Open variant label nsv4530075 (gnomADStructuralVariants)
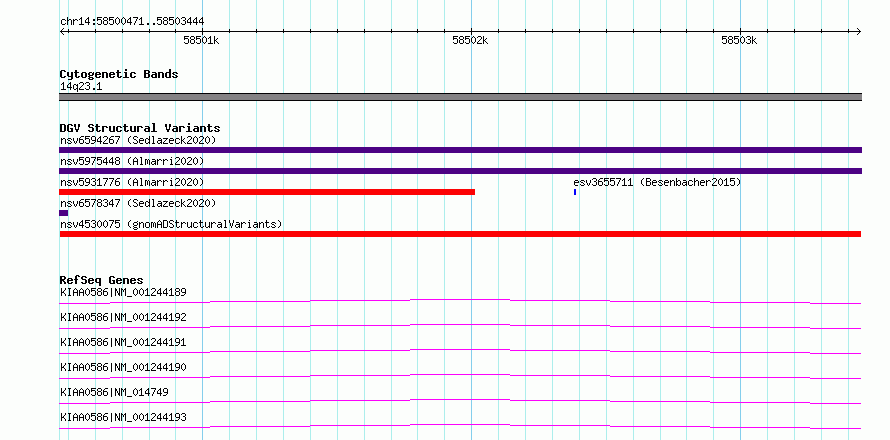 click(171, 224)
